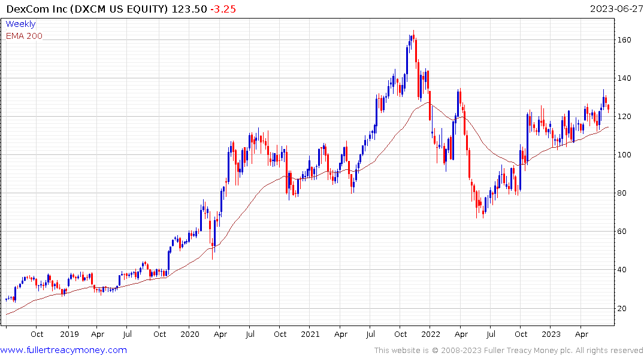Screen dimensions: 644x359
Task: Click the copyright notice text
Action: click(509, 351)
